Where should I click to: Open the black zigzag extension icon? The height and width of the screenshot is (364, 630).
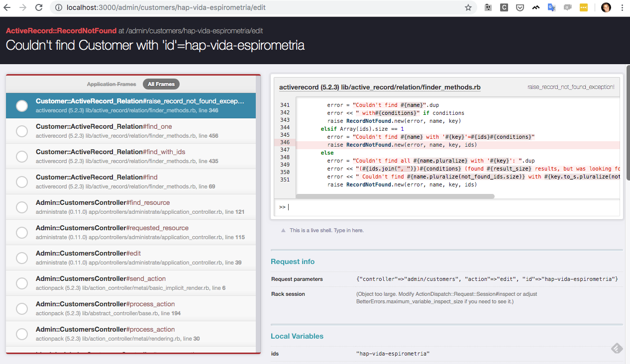[535, 8]
